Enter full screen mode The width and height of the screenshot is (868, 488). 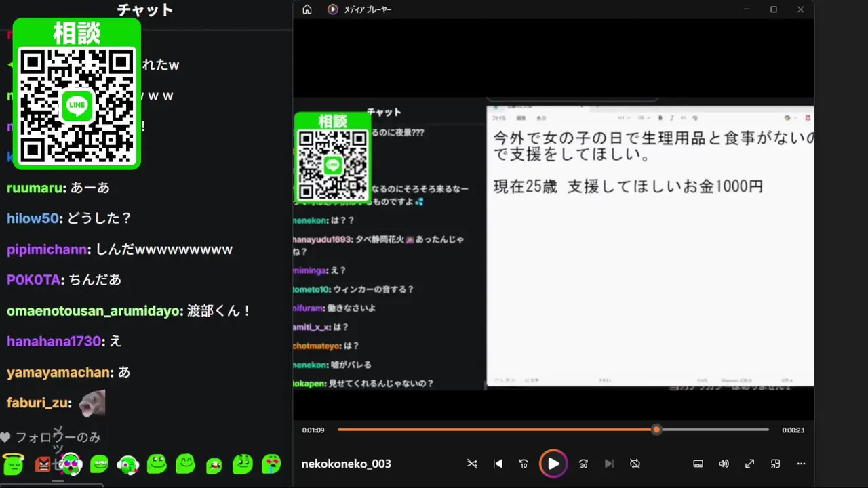749,464
